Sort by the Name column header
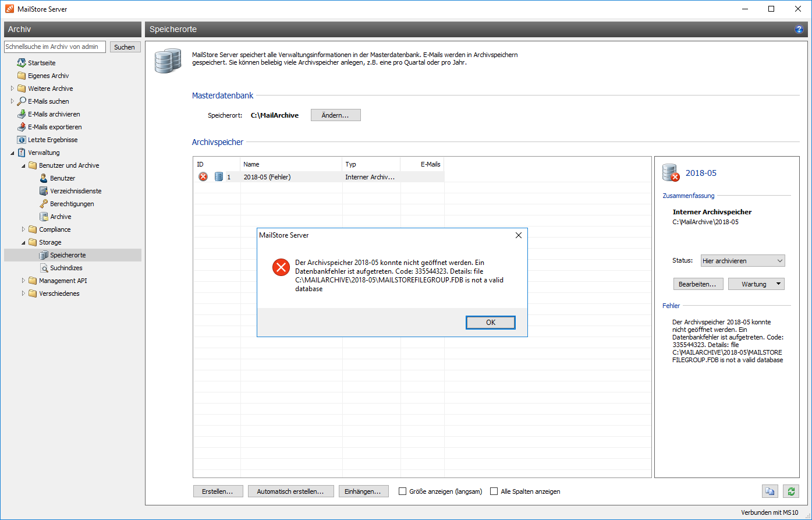 291,164
